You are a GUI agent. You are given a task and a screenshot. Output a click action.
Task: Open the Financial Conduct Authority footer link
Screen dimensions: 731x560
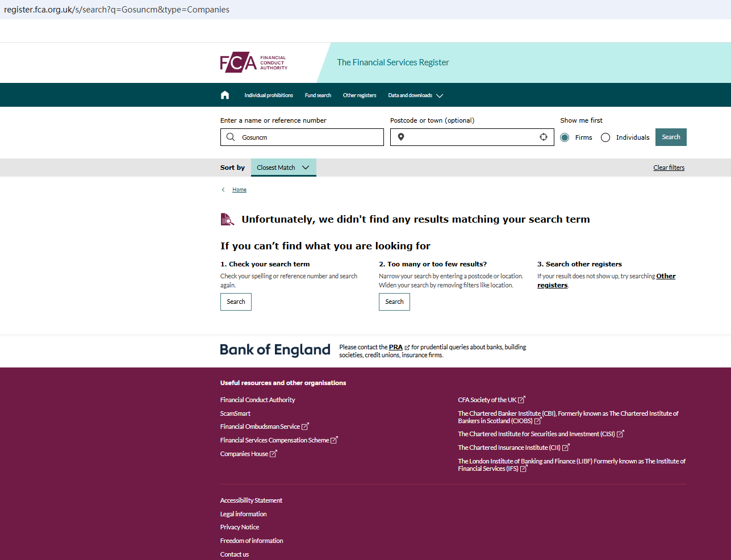coord(258,400)
